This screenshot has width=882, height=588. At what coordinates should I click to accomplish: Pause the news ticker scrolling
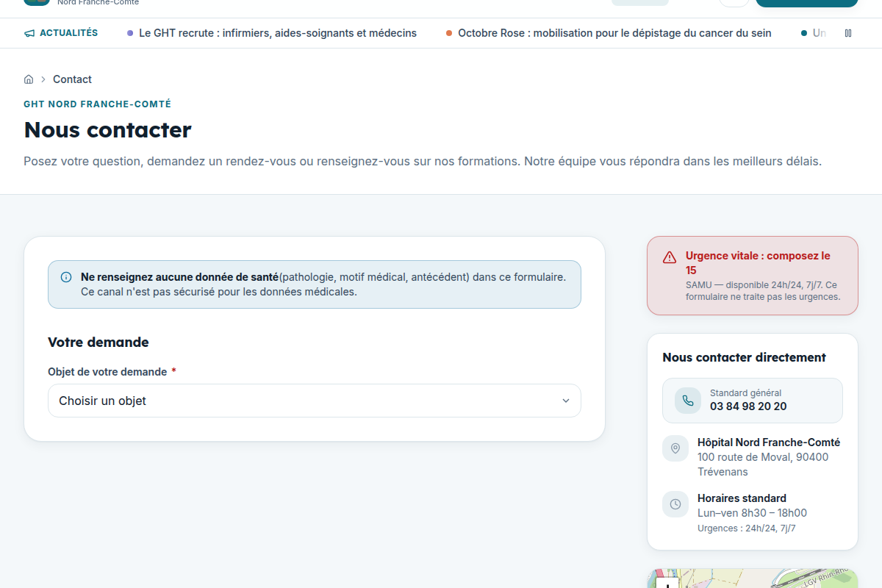point(848,33)
